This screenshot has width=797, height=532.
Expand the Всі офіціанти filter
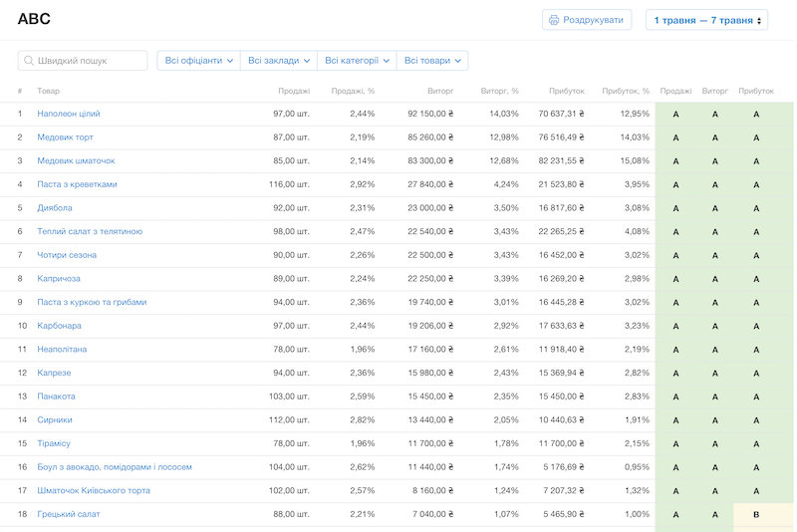(x=198, y=61)
